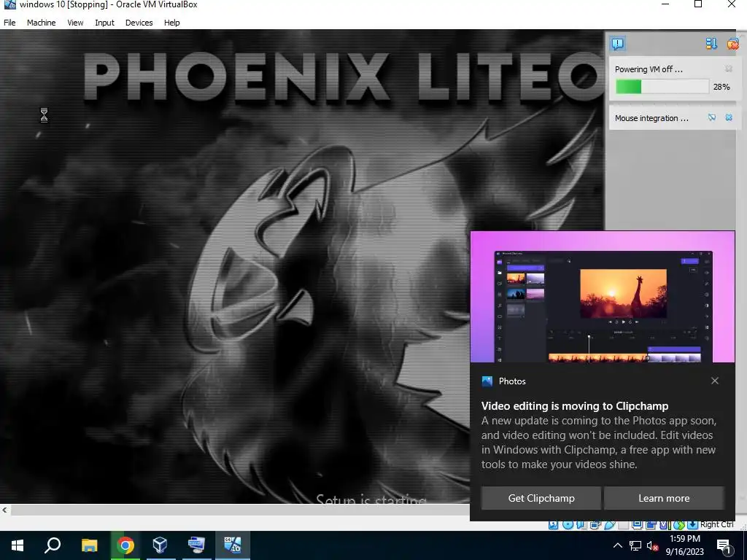This screenshot has height=560, width=747.
Task: Cancel the Powering VM off notification
Action: [x=729, y=69]
